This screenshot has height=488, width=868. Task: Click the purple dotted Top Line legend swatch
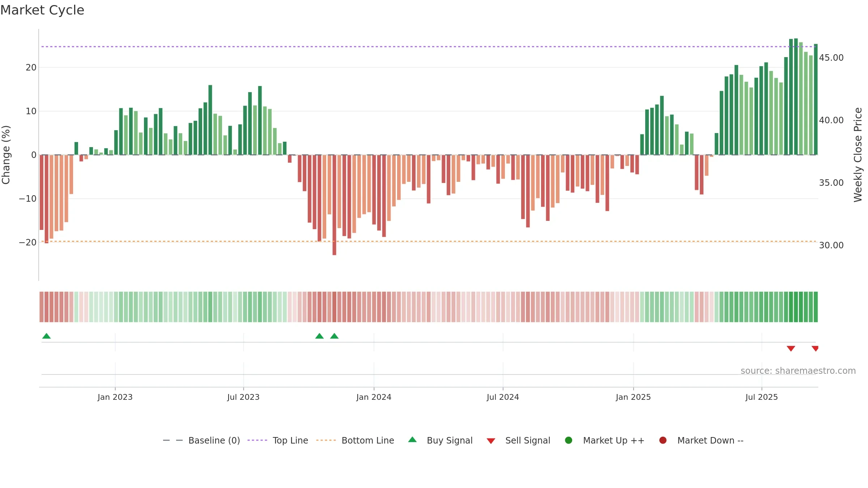(257, 440)
